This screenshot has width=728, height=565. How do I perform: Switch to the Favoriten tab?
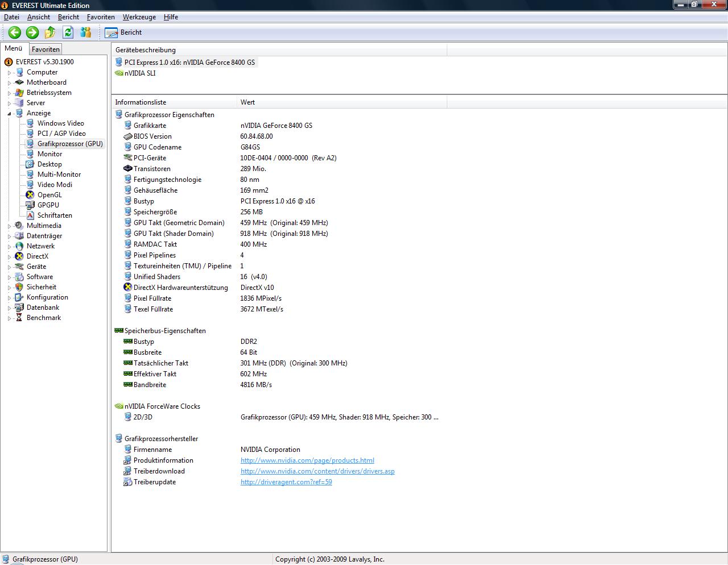click(45, 49)
